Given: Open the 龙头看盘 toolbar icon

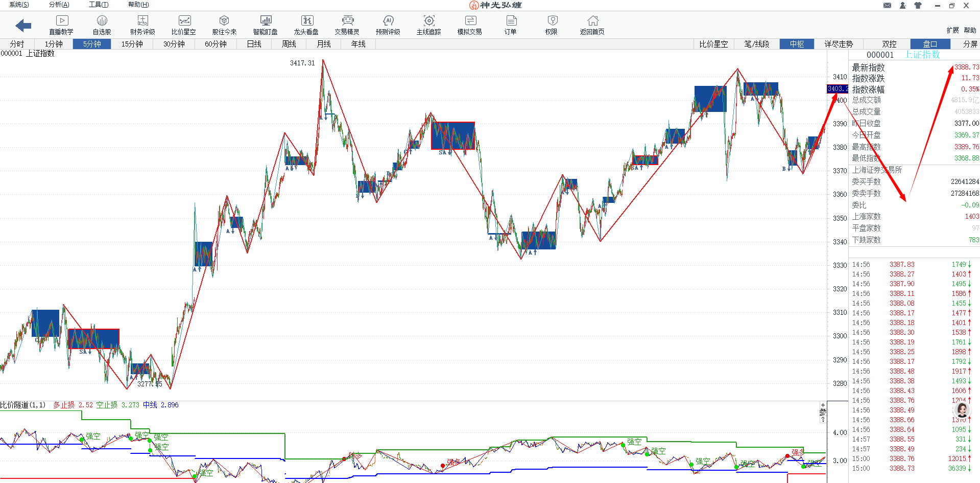Looking at the screenshot, I should 306,21.
